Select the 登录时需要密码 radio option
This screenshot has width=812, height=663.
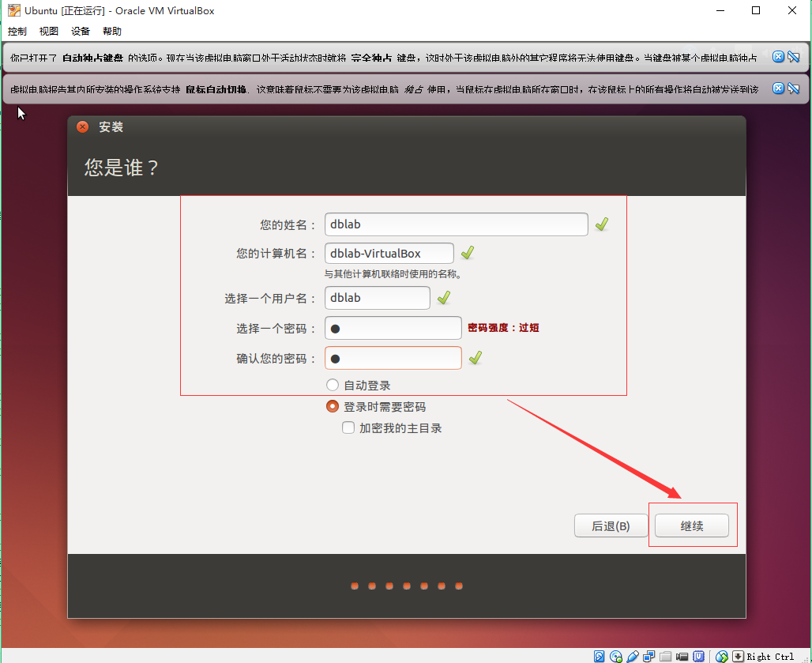[333, 407]
